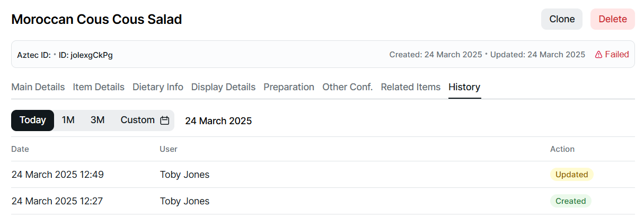Click the calendar icon in Custom filter

[x=165, y=120]
